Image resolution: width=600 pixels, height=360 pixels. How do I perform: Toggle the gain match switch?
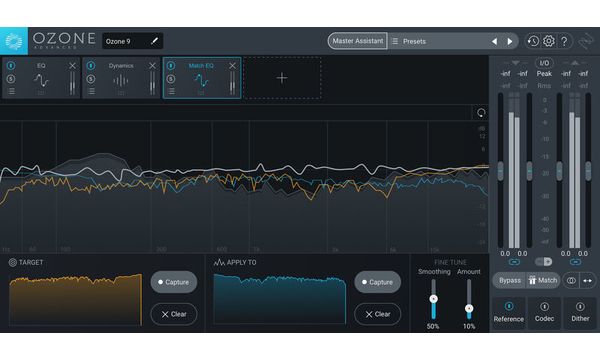click(x=544, y=262)
